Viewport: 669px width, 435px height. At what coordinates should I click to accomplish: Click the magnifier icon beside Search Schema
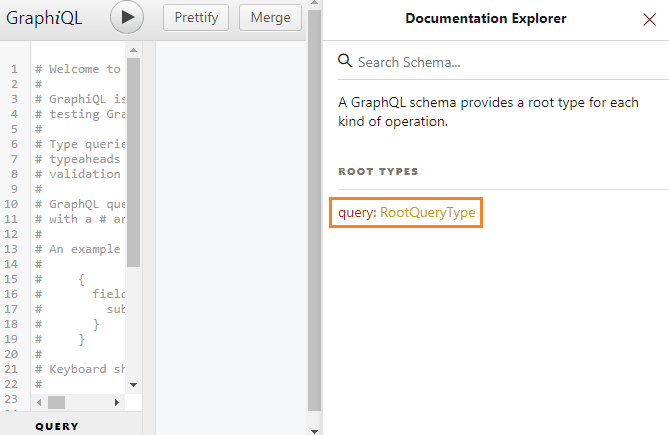coord(345,61)
